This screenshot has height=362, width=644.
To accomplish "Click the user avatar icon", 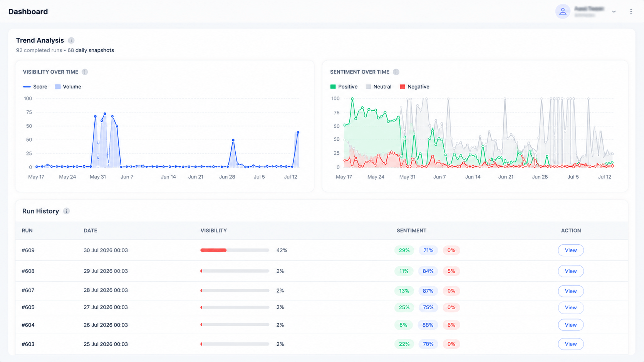I will [563, 12].
